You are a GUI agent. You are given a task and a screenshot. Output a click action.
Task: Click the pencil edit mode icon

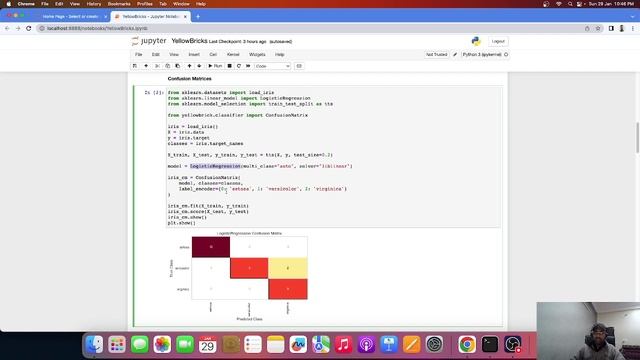(x=455, y=54)
